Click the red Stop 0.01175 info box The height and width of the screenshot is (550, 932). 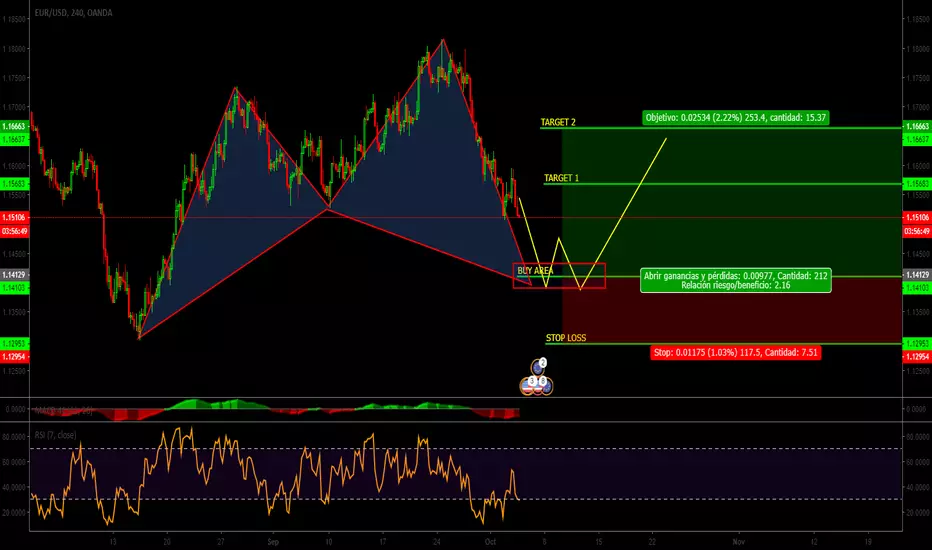point(736,353)
